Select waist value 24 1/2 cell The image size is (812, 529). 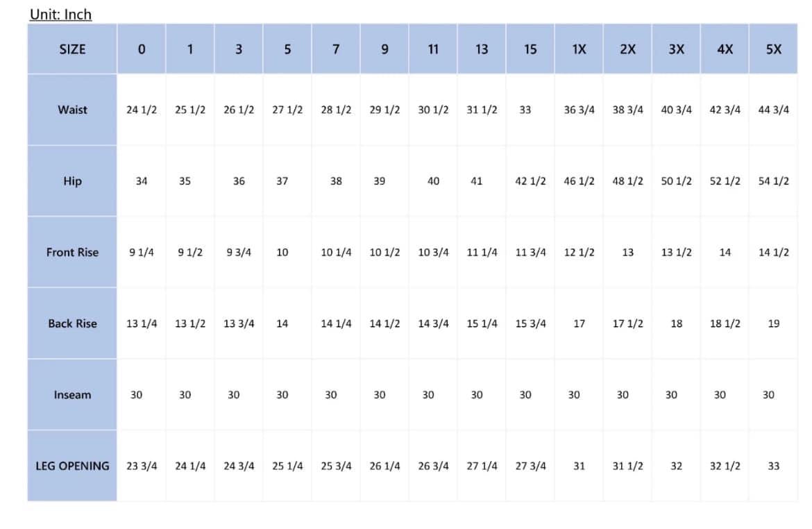click(x=142, y=110)
